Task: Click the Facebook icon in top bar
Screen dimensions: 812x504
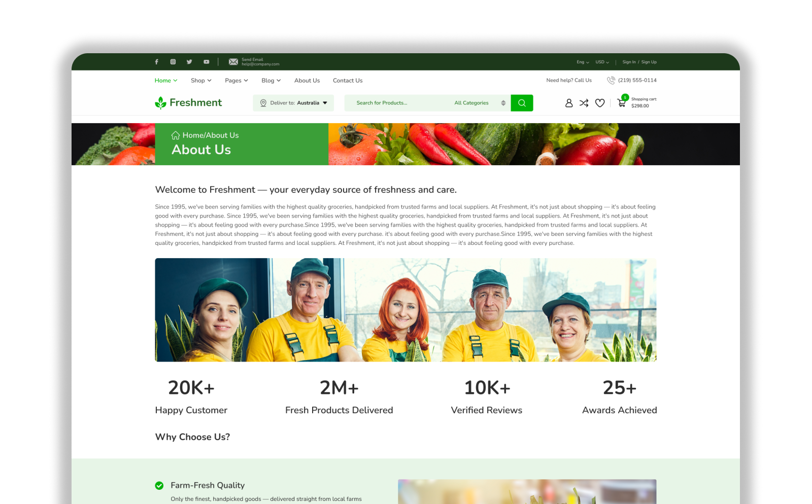Action: [156, 62]
